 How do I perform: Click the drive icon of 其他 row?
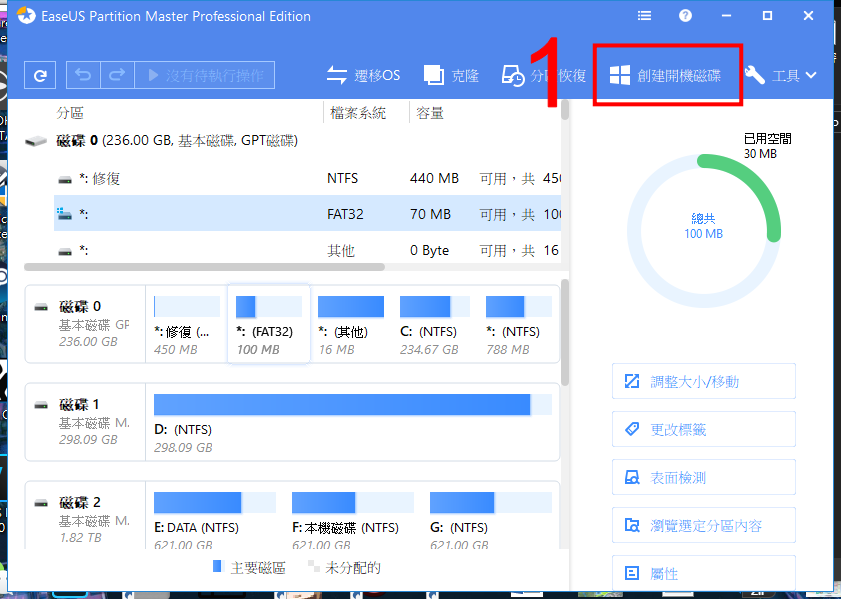[x=65, y=251]
